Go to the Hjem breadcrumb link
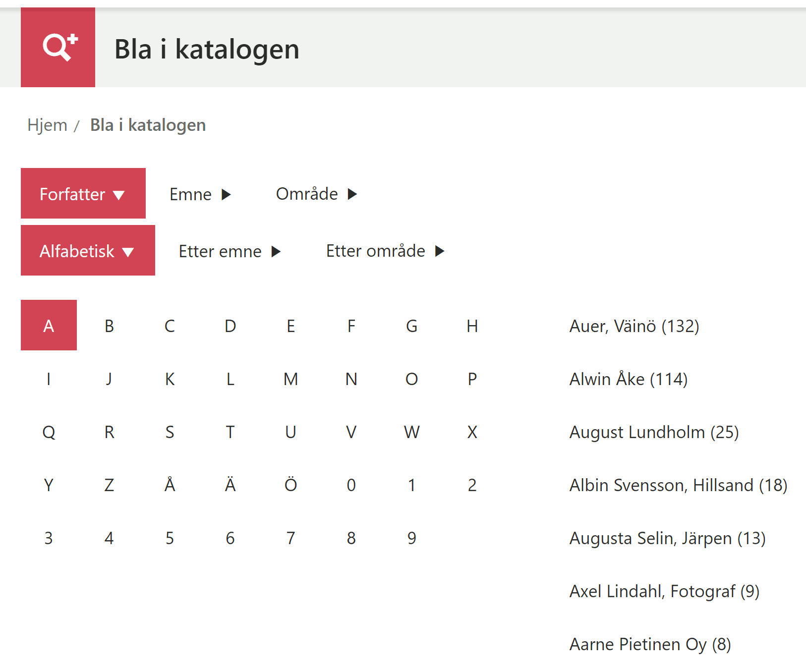Image resolution: width=806 pixels, height=672 pixels. point(47,125)
